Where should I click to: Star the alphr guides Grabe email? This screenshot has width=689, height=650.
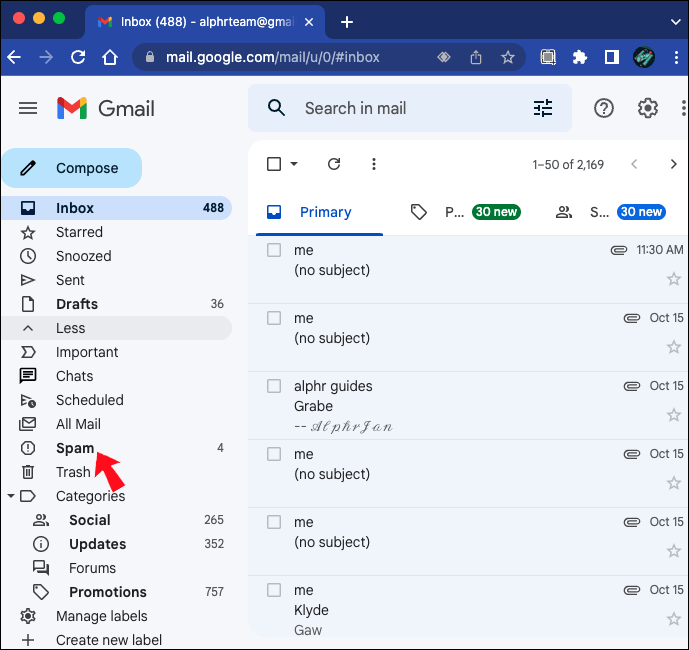[674, 414]
